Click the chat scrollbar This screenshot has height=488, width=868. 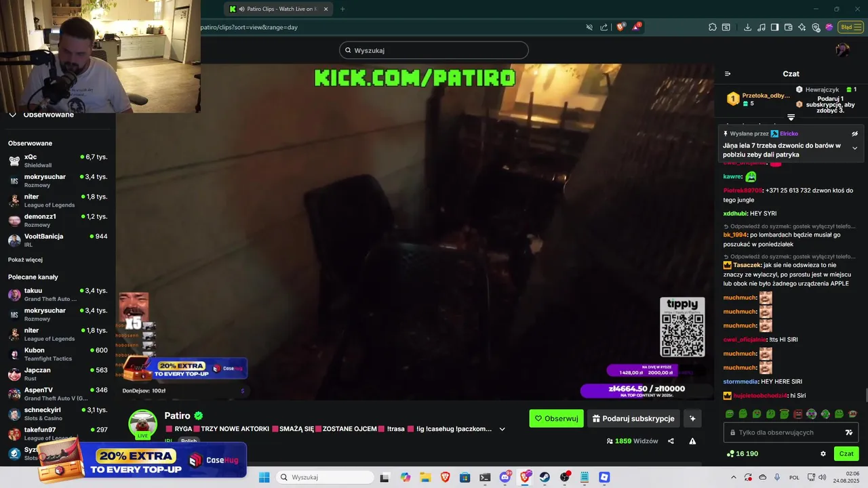[x=865, y=395]
